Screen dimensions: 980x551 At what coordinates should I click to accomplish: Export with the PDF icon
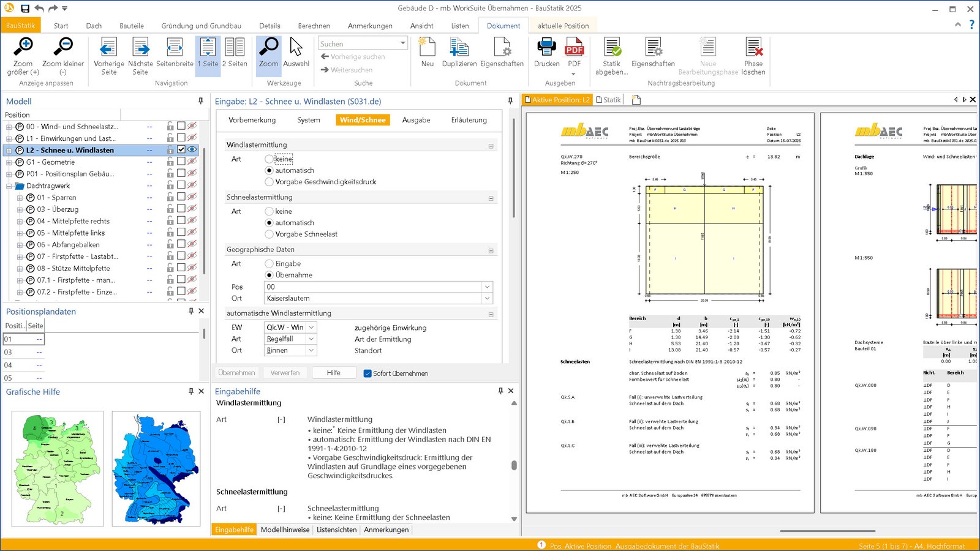[x=574, y=48]
